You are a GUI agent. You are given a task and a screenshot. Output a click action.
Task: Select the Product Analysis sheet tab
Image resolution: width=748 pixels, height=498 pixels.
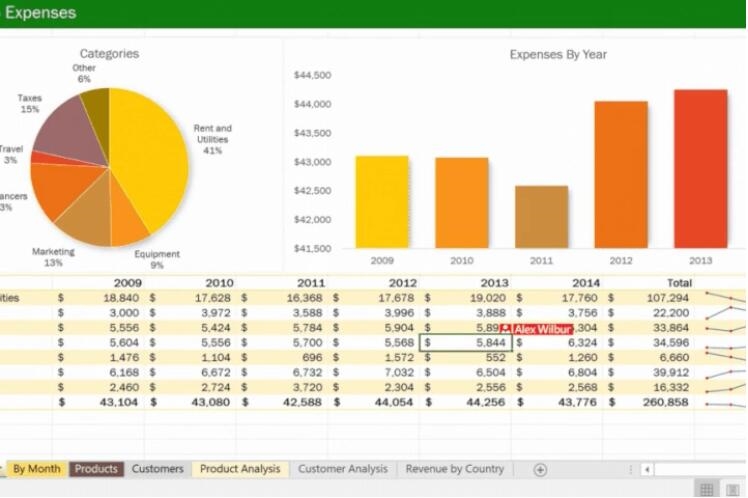(x=240, y=469)
